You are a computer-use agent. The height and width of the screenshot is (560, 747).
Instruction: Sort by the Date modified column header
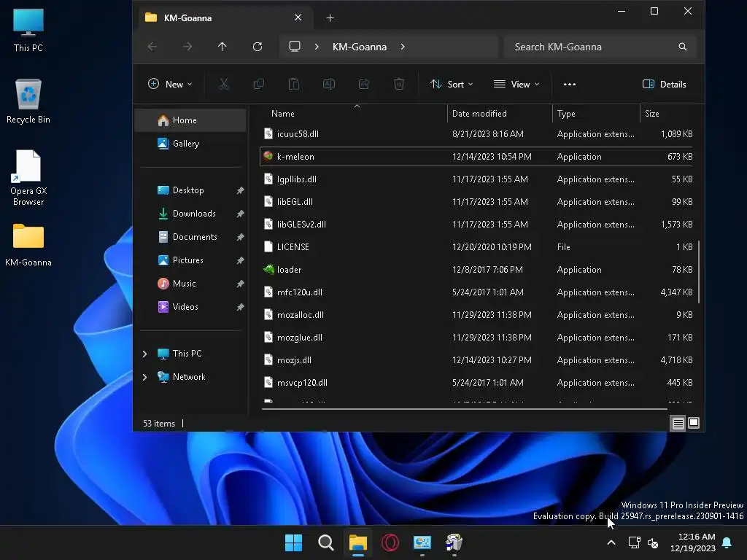[x=500, y=113]
